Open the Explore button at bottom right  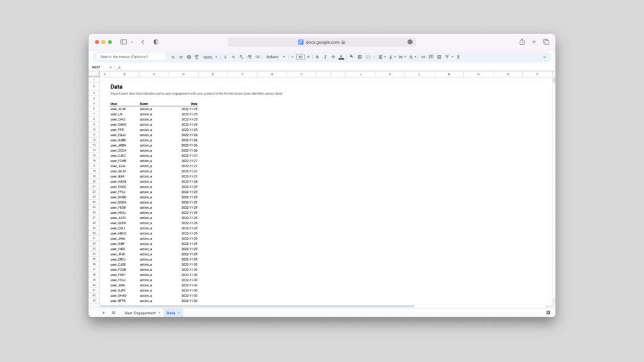(x=548, y=313)
